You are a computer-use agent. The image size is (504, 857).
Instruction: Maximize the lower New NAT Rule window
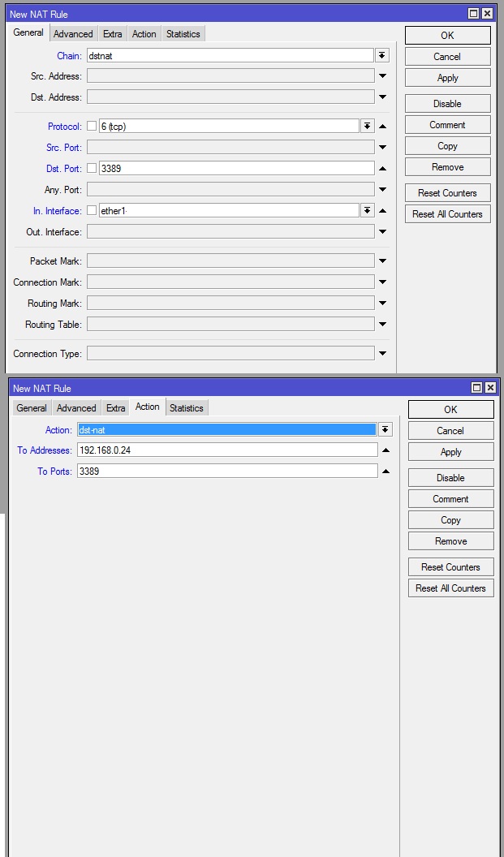(476, 387)
